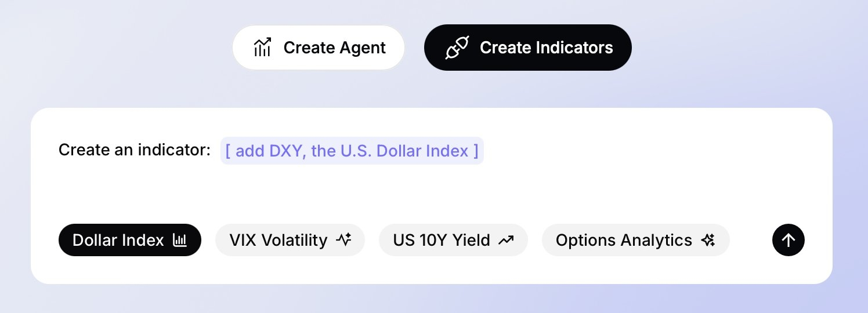868x313 pixels.
Task: Click the chart icon on Create Agent
Action: tap(263, 48)
